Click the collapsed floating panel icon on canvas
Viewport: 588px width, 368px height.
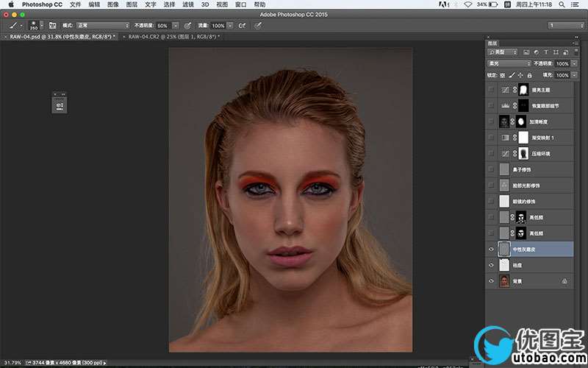click(x=60, y=105)
